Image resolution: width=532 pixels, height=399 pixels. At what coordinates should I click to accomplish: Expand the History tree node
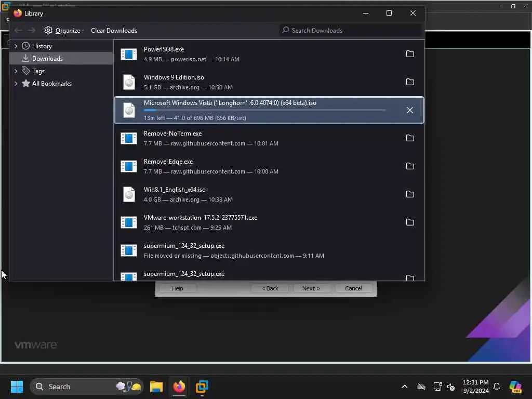[16, 46]
